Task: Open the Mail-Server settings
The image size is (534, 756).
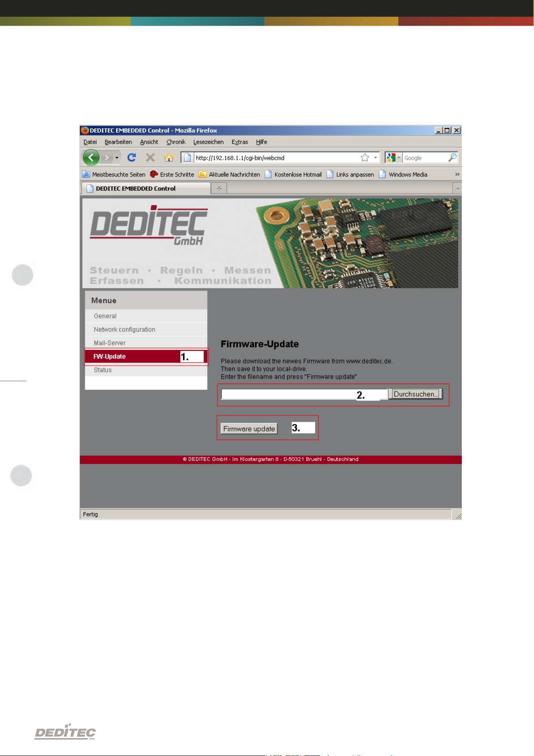Action: click(x=146, y=343)
